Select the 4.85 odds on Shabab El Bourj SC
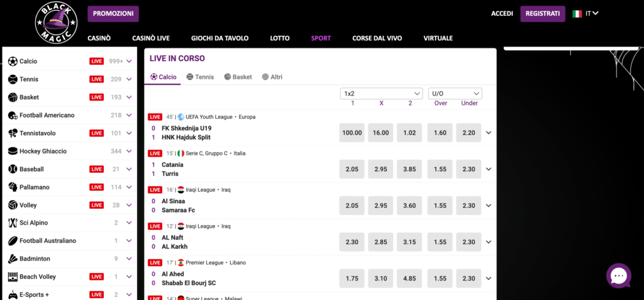Image resolution: width=644 pixels, height=300 pixels. [x=409, y=279]
